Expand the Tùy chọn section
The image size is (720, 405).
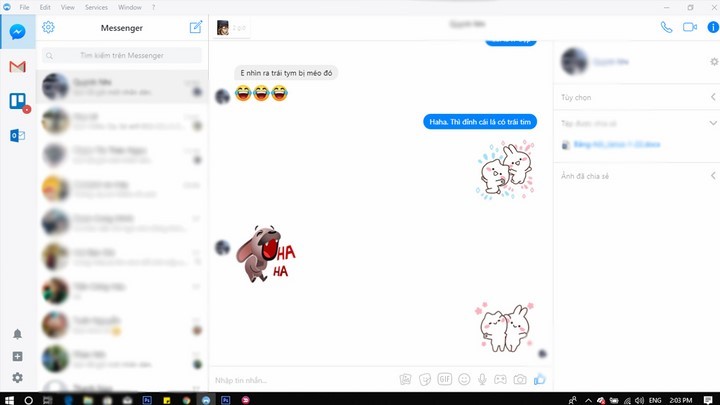coord(712,97)
